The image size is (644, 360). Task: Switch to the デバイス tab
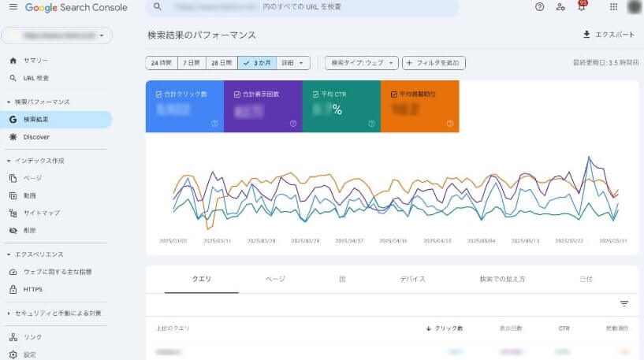point(413,279)
